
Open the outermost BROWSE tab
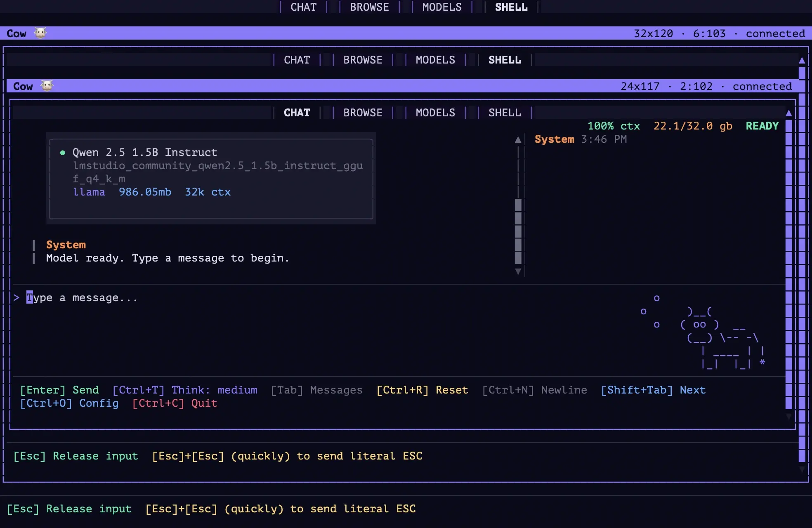coord(369,7)
